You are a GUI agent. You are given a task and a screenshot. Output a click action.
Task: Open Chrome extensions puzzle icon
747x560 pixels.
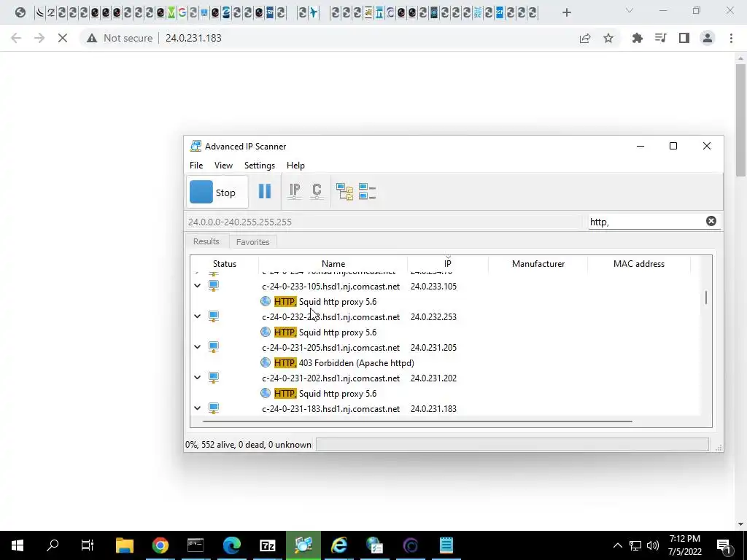(637, 38)
